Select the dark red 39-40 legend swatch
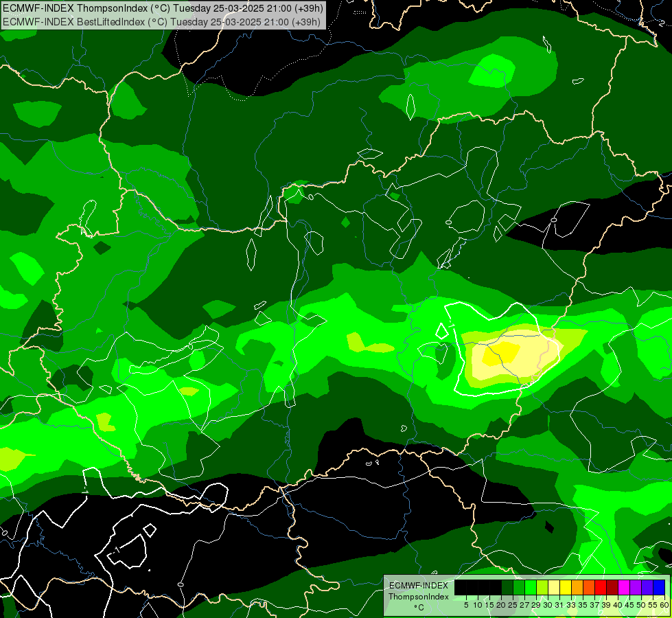672x618 pixels. [612, 587]
